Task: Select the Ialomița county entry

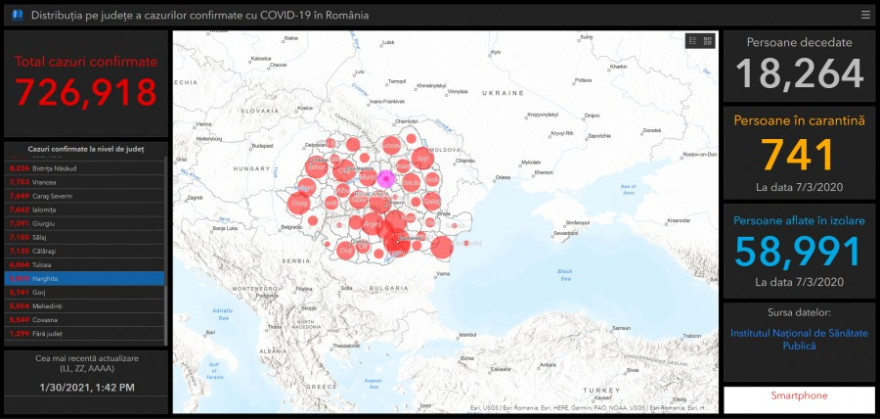Action: tap(84, 210)
